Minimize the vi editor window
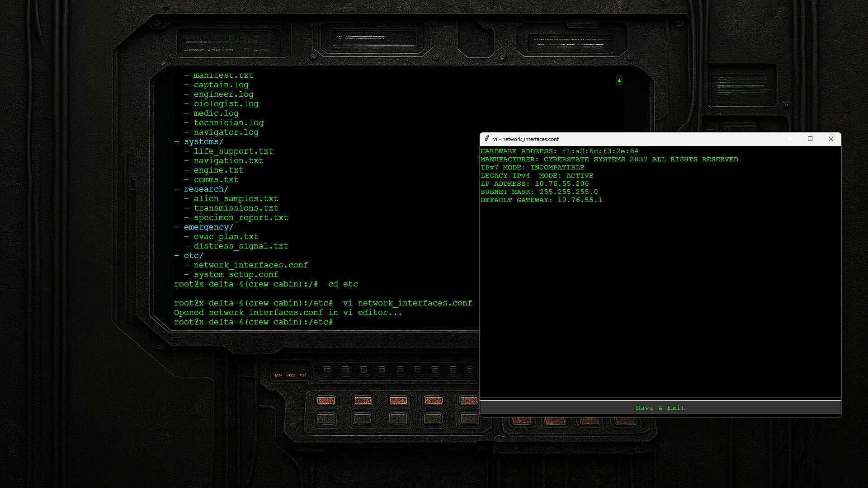Image resolution: width=868 pixels, height=488 pixels. (x=790, y=139)
